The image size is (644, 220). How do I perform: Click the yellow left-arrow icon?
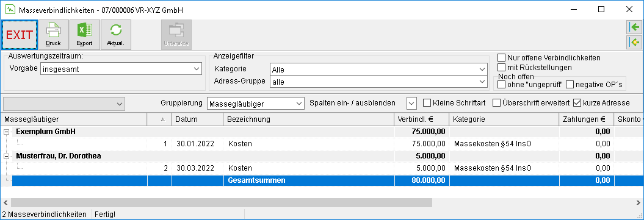(635, 42)
